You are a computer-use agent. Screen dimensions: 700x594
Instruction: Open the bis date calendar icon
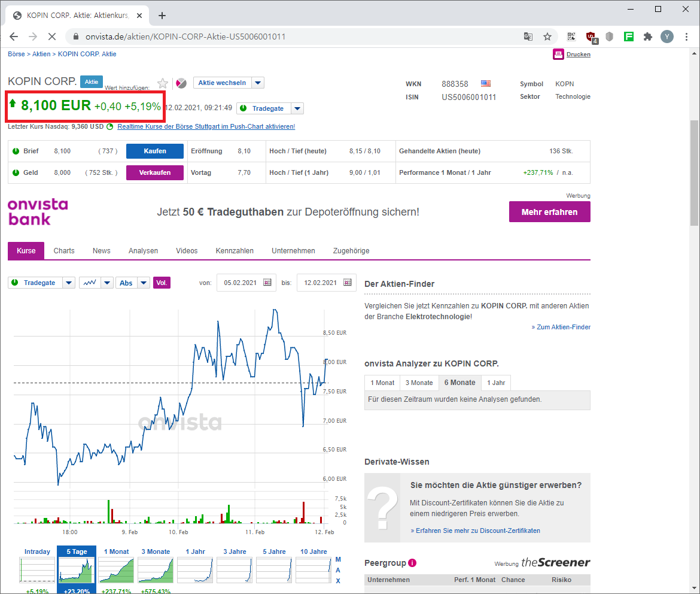pos(348,283)
